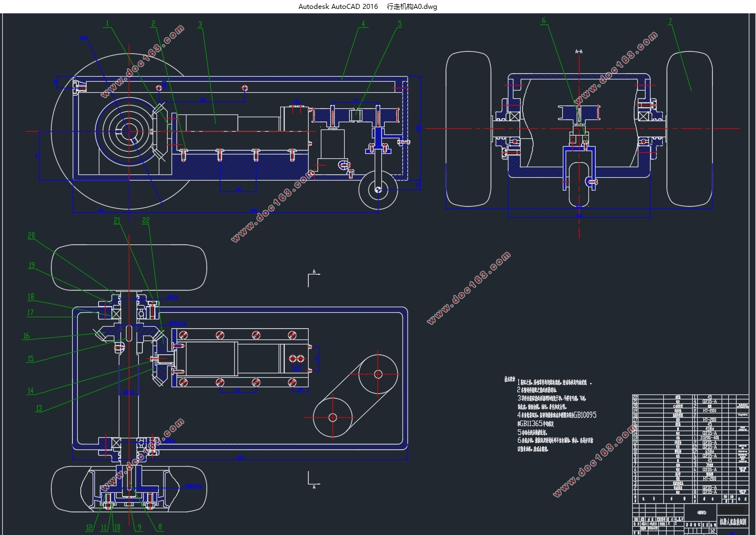
Task: Select part callout number 8
Action: pyautogui.click(x=160, y=527)
